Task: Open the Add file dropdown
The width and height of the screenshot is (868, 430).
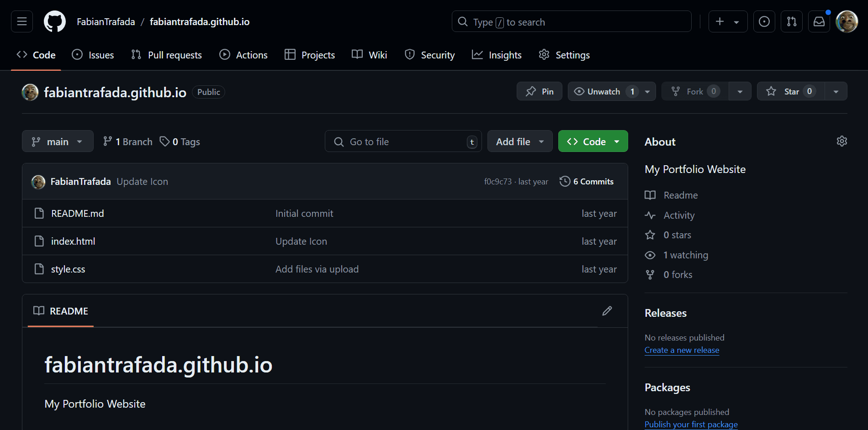Action: [520, 142]
